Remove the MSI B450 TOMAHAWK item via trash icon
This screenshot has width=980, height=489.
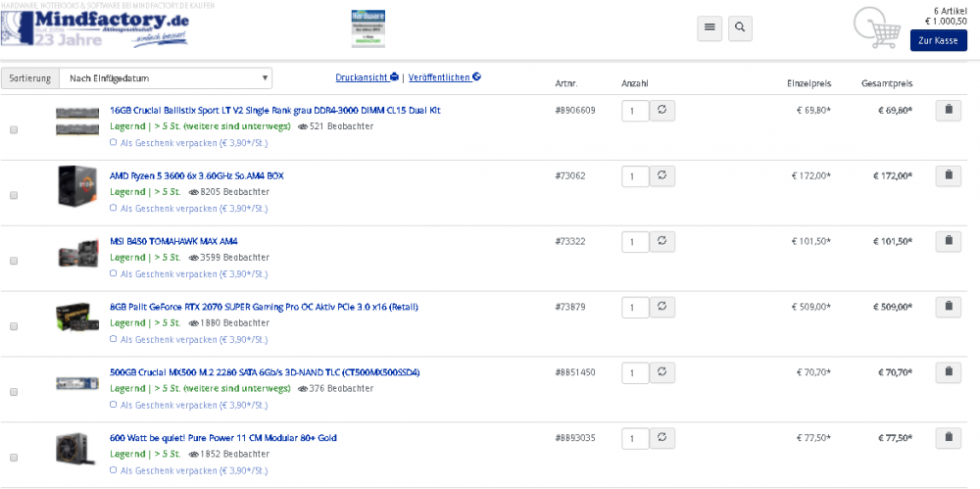948,241
